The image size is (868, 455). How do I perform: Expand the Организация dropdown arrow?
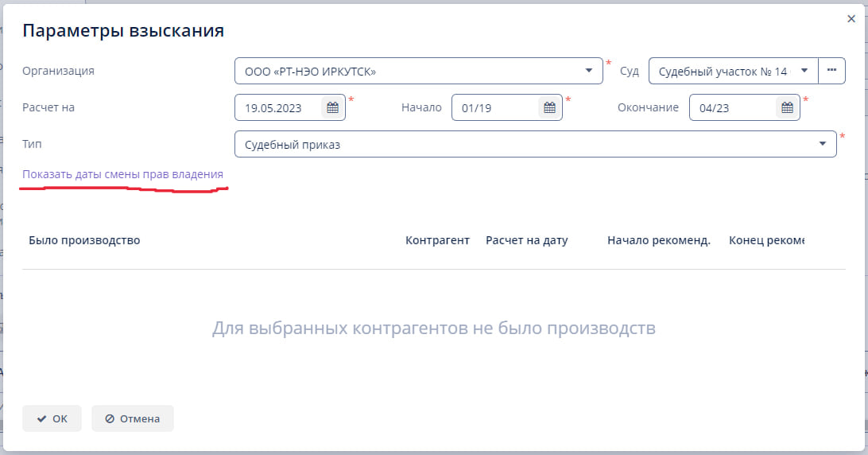[x=589, y=71]
